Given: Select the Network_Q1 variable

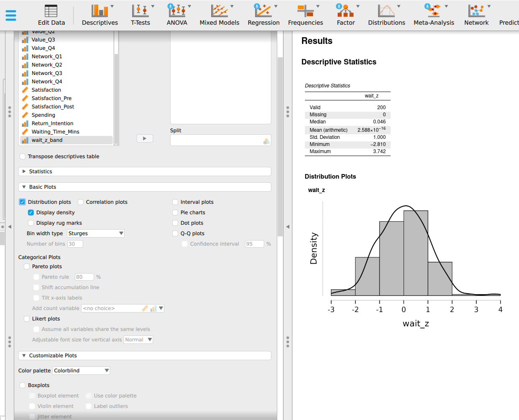Looking at the screenshot, I should coord(66,56).
